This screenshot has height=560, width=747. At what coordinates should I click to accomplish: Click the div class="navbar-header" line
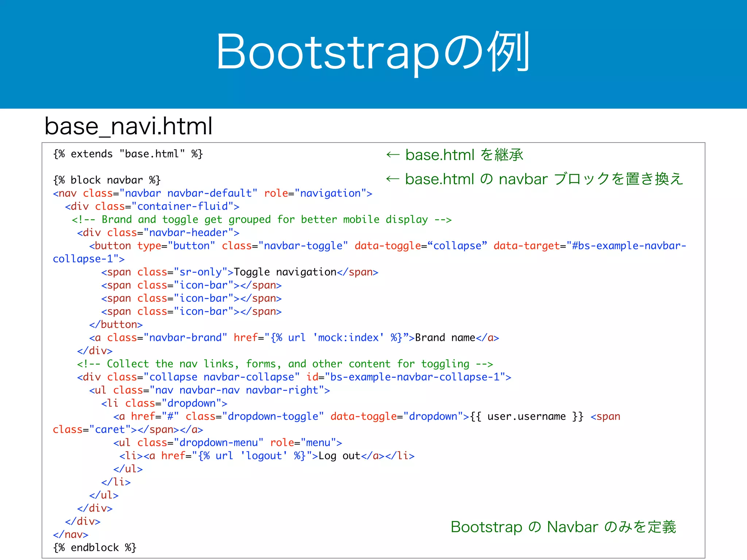[x=158, y=233]
